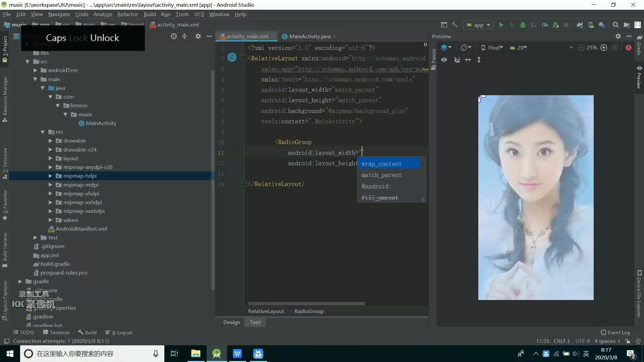Collapse the java folder in project tree

[43, 88]
